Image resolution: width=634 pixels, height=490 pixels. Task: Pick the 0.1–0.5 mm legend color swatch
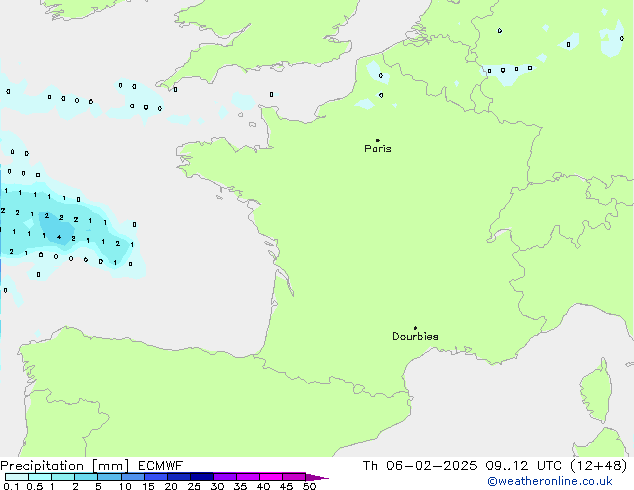tap(17, 477)
